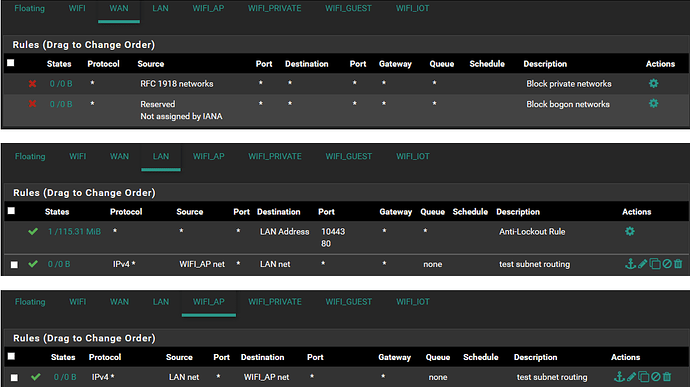This screenshot has height=387, width=690.
Task: Edit LAN net to WIFI_AP net rule with pencil
Action: click(x=631, y=376)
